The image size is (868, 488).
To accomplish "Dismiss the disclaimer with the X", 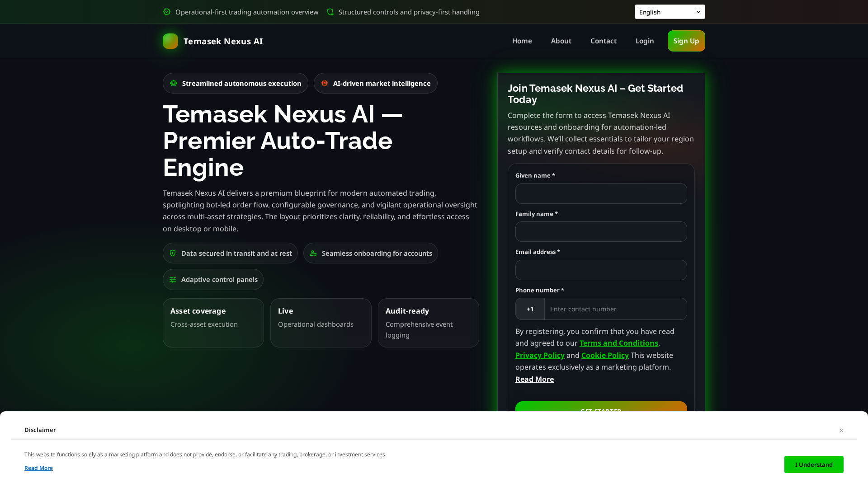I will tap(841, 430).
